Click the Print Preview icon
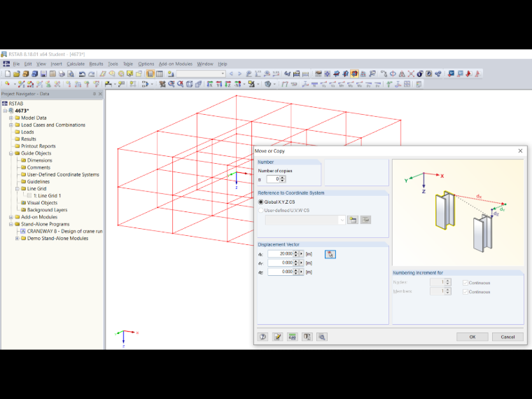This screenshot has height=399, width=532. pyautogui.click(x=71, y=73)
